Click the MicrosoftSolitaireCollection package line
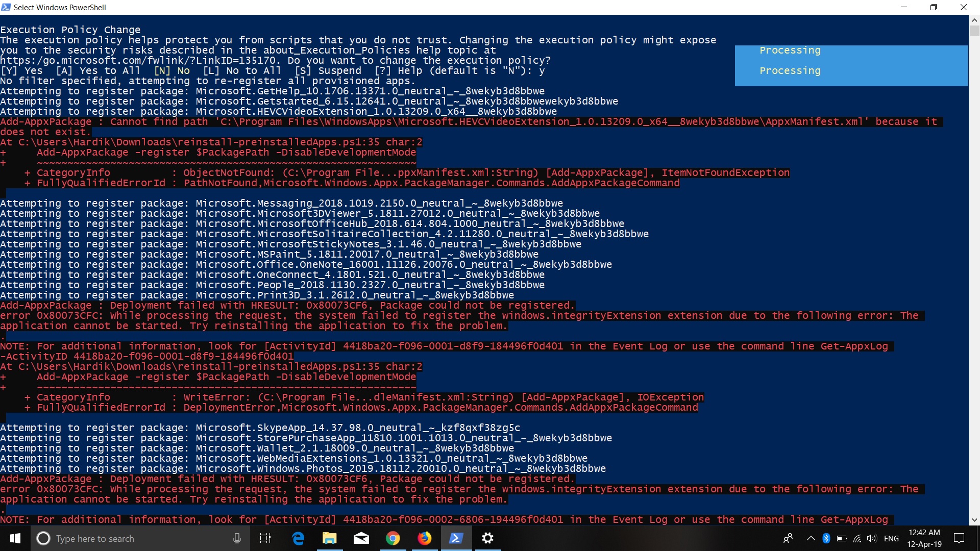980x551 pixels. tap(325, 234)
